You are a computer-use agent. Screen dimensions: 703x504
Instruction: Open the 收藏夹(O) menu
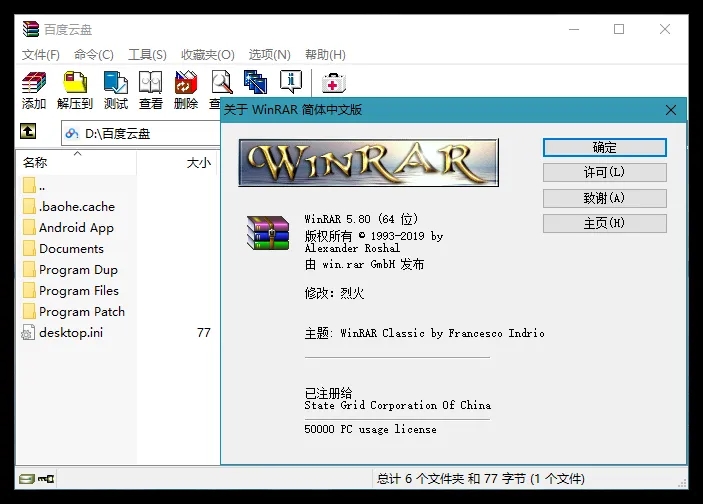coord(208,55)
